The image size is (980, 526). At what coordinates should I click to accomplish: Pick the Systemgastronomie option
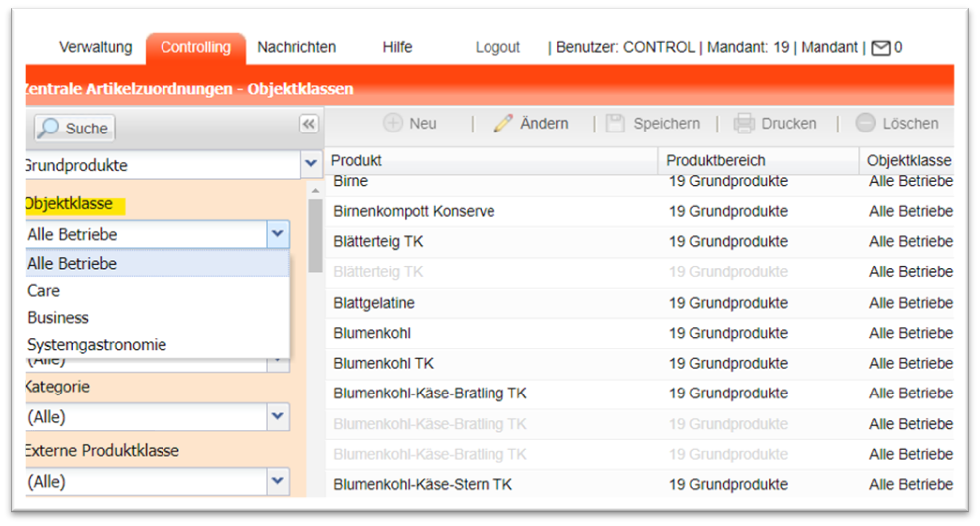(x=97, y=345)
